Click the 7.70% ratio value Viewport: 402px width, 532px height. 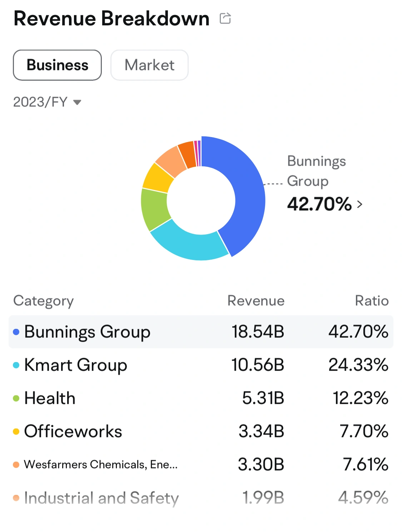364,431
